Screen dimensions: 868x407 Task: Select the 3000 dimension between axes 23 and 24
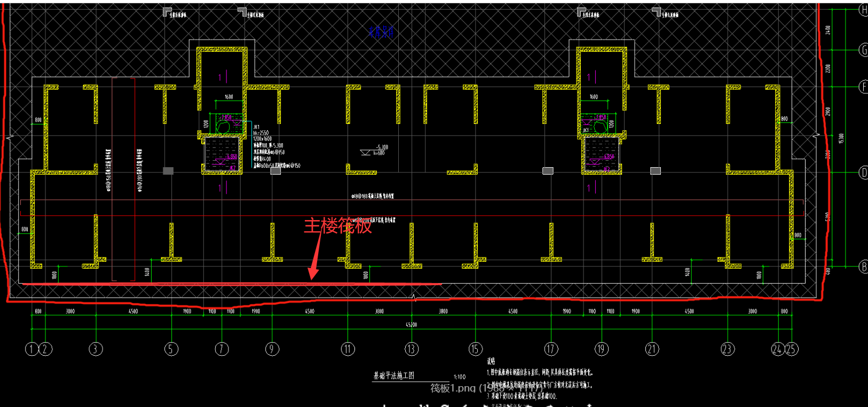753,311
